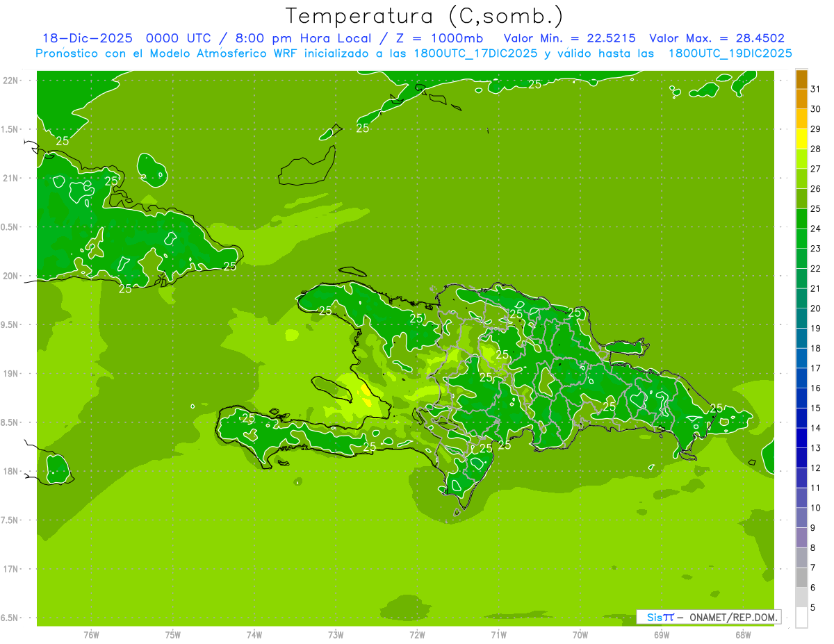
Task: Click the 74W longitude axis label
Action: point(254,635)
